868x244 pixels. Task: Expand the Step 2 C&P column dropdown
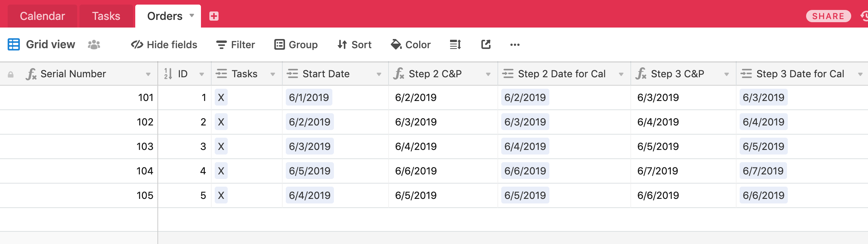(x=488, y=74)
